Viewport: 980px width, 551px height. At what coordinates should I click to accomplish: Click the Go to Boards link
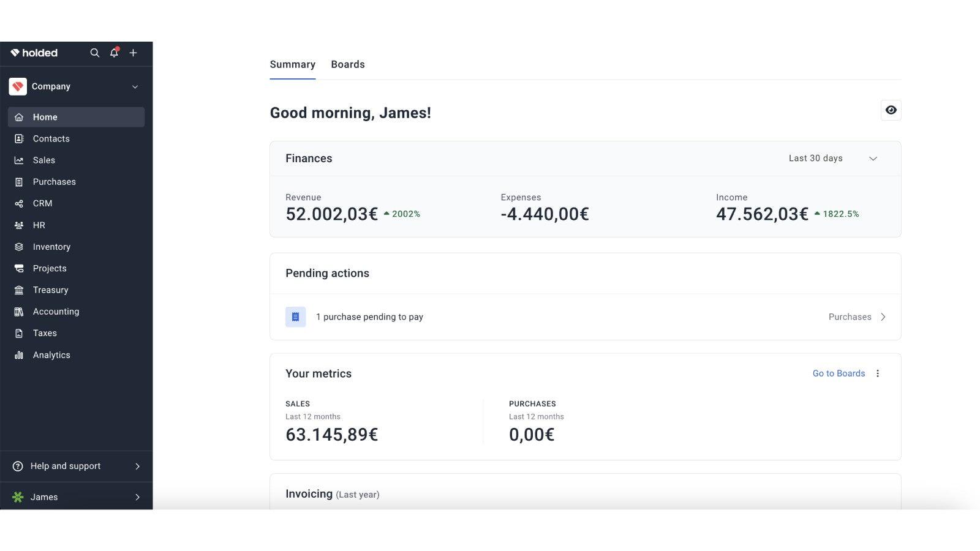coord(839,373)
